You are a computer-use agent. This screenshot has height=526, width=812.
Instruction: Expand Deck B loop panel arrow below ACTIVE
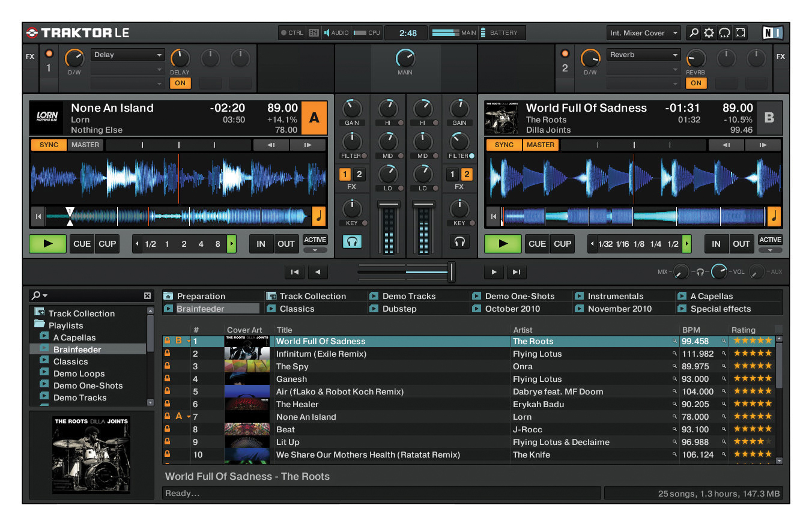pyautogui.click(x=771, y=250)
